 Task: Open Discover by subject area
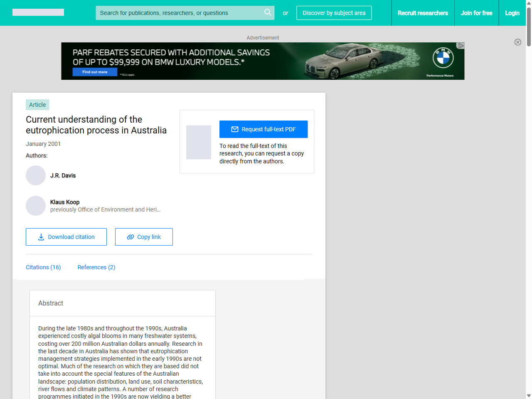[x=334, y=13]
